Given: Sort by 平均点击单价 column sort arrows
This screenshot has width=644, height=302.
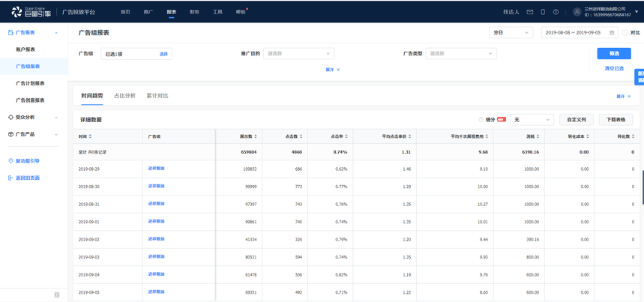Looking at the screenshot, I should click(409, 136).
